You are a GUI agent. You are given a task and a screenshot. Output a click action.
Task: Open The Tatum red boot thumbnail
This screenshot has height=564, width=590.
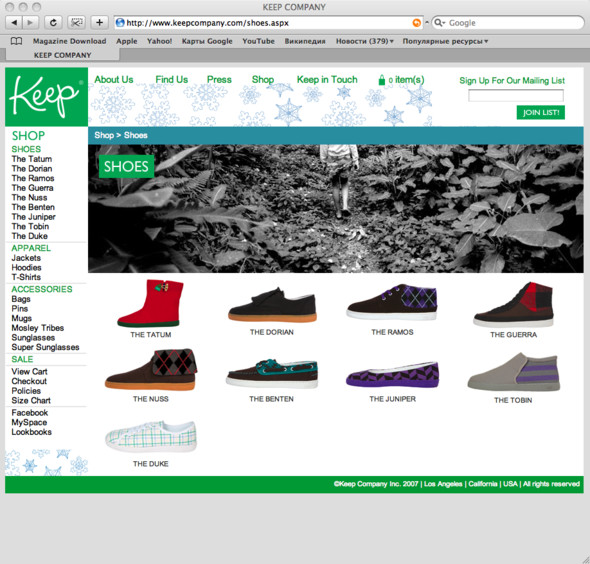[151, 303]
